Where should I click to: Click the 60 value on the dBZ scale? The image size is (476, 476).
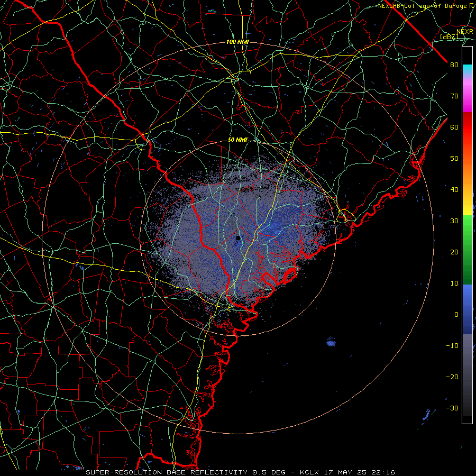click(454, 127)
